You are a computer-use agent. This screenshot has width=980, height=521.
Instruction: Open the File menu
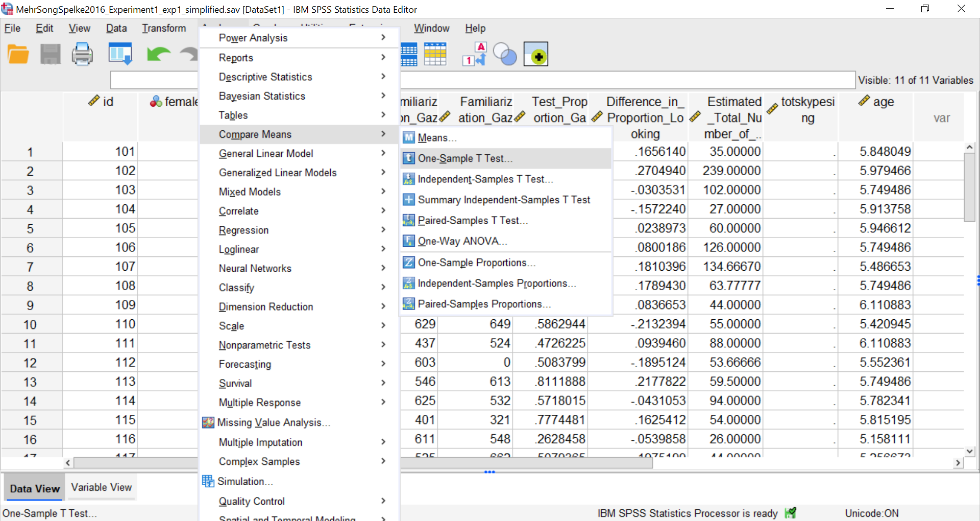pos(13,29)
